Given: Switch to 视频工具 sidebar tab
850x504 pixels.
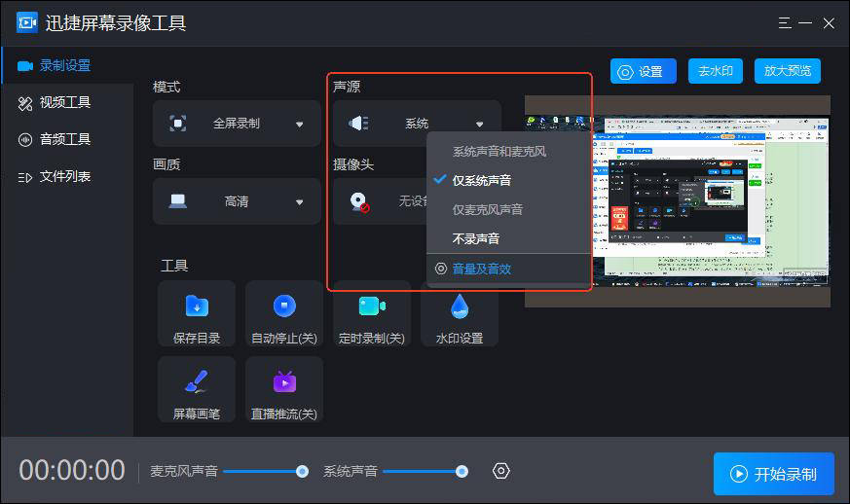Looking at the screenshot, I should tap(64, 102).
